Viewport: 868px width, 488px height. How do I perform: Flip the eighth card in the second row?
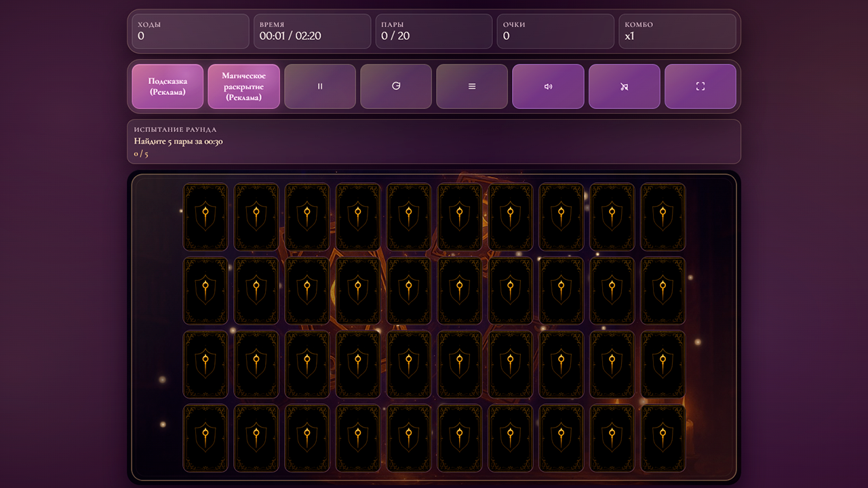click(x=561, y=291)
